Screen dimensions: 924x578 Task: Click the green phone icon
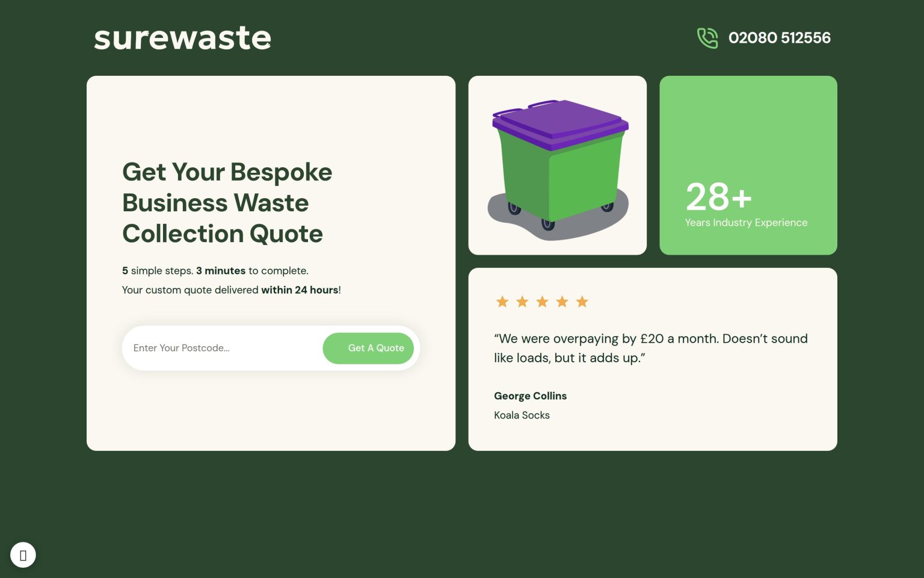[707, 38]
